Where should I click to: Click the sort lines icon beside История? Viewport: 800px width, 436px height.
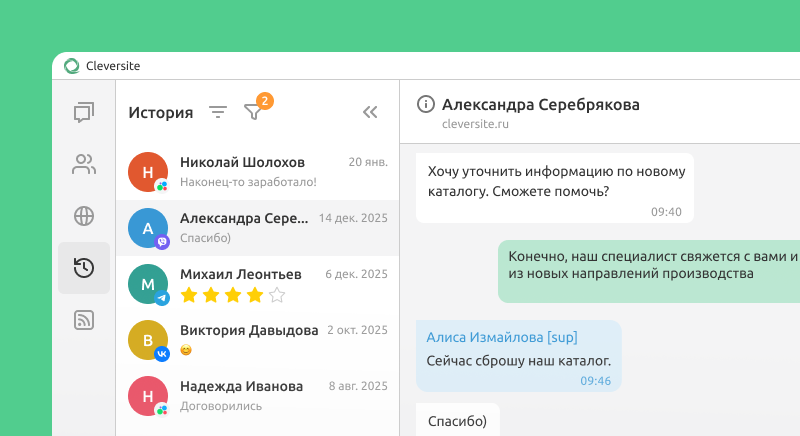(218, 112)
